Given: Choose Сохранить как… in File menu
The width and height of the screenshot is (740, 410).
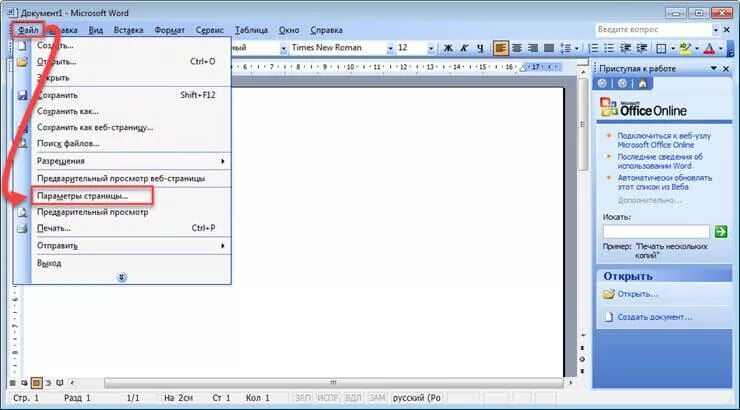Looking at the screenshot, I should pyautogui.click(x=132, y=111).
